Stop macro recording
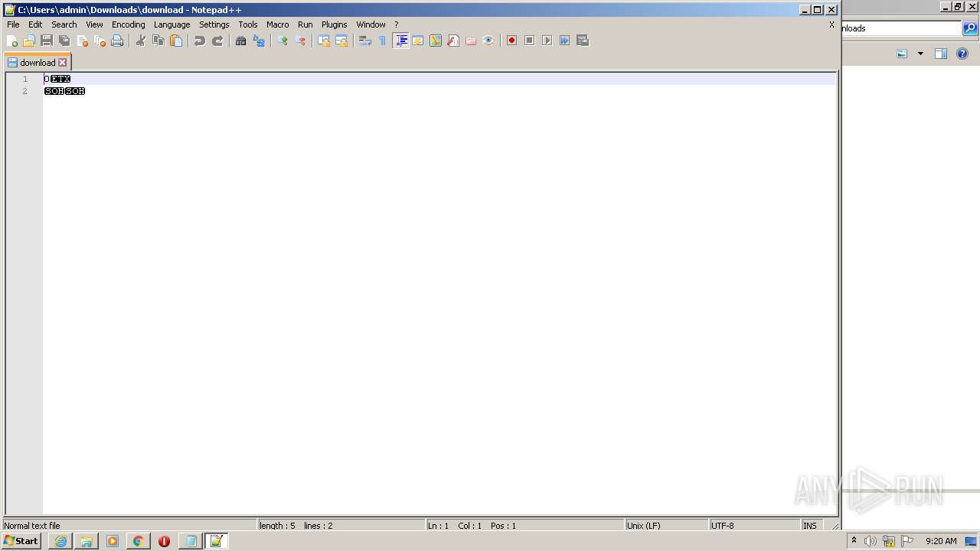 point(530,41)
